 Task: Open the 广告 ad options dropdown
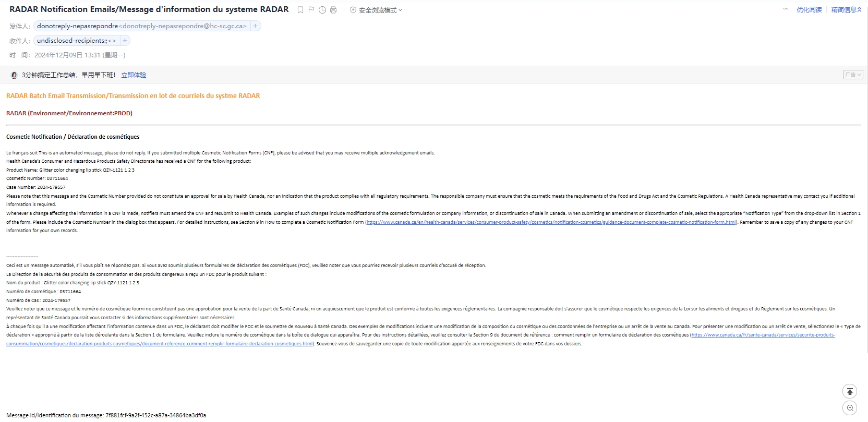click(853, 75)
